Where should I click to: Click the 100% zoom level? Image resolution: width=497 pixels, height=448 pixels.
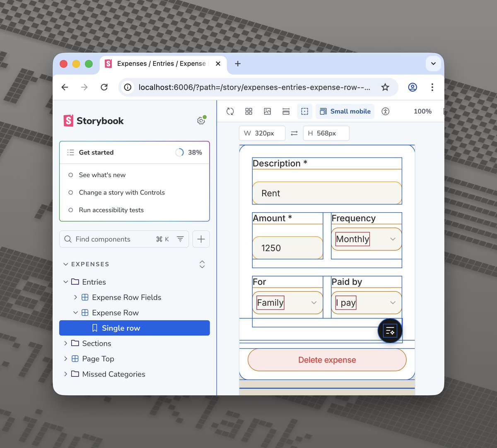coord(422,111)
